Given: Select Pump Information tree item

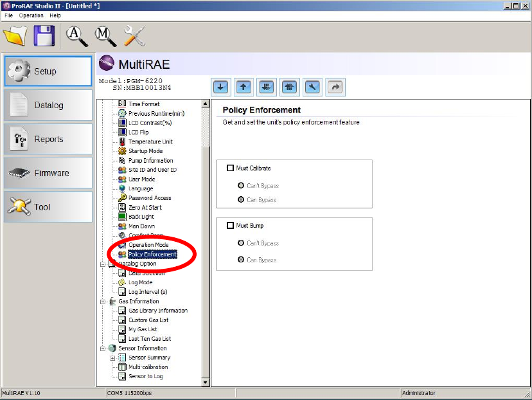Looking at the screenshot, I should point(150,160).
